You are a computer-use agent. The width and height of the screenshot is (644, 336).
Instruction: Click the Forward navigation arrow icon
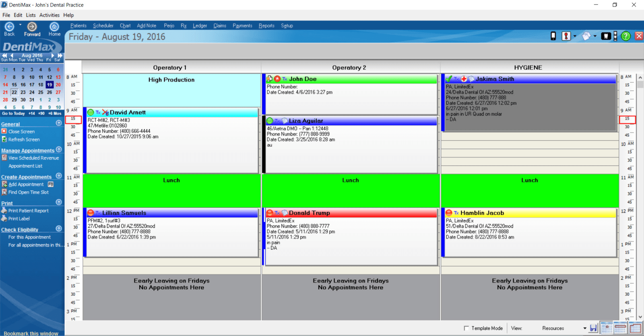point(32,27)
